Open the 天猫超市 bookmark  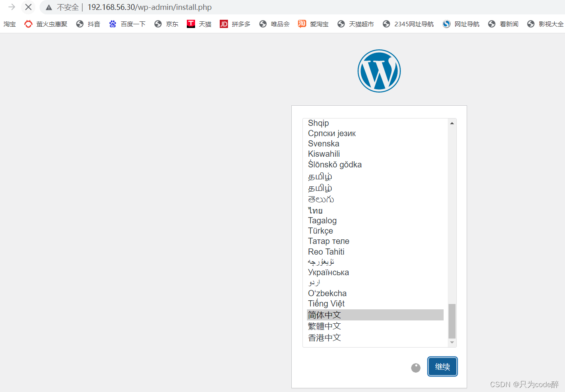pos(356,24)
